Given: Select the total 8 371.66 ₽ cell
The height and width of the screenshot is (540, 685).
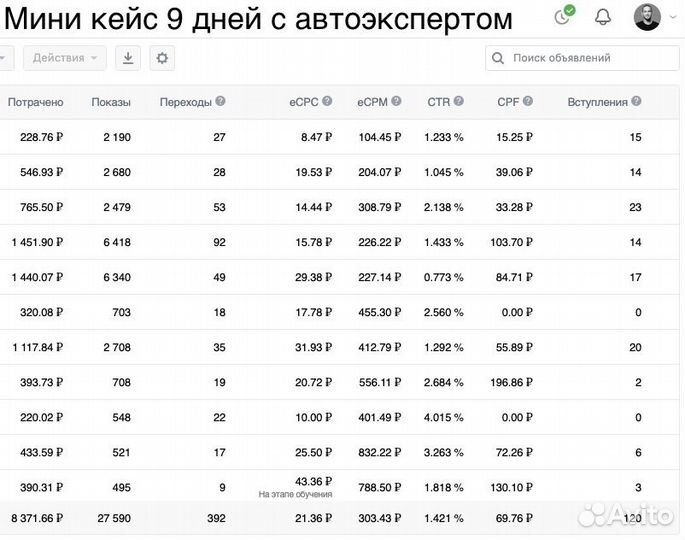Looking at the screenshot, I should pyautogui.click(x=37, y=518).
